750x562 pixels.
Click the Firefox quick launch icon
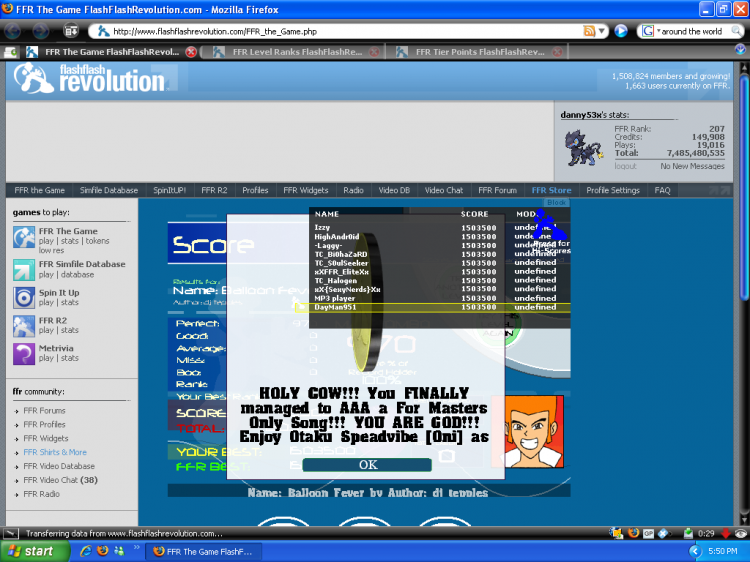102,551
